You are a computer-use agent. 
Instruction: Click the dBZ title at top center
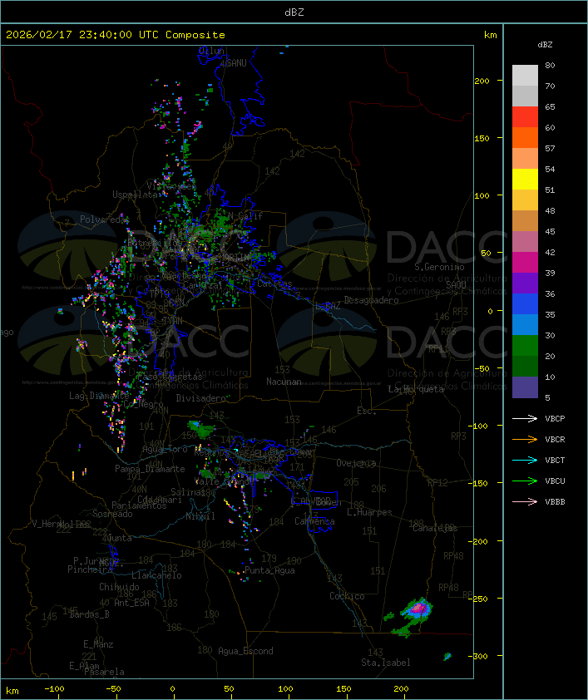[294, 12]
